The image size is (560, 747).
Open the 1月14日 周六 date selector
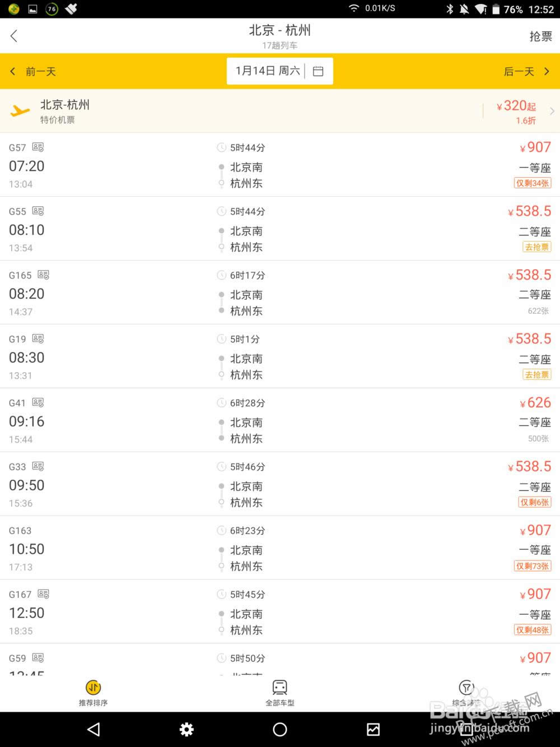(x=268, y=71)
